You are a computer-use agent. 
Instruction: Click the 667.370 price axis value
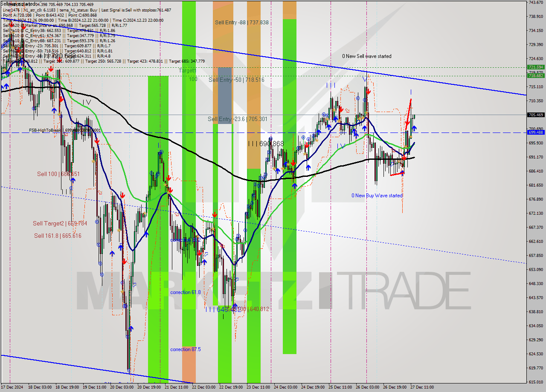click(x=536, y=228)
